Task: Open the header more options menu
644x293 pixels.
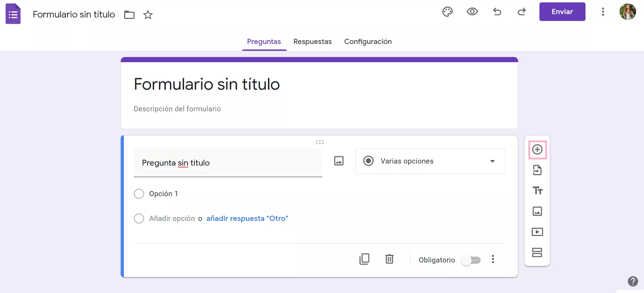Action: [603, 12]
